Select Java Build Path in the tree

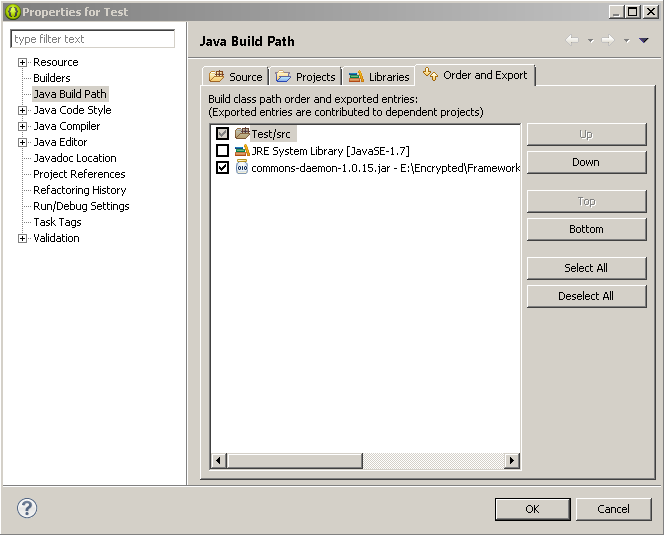point(70,94)
